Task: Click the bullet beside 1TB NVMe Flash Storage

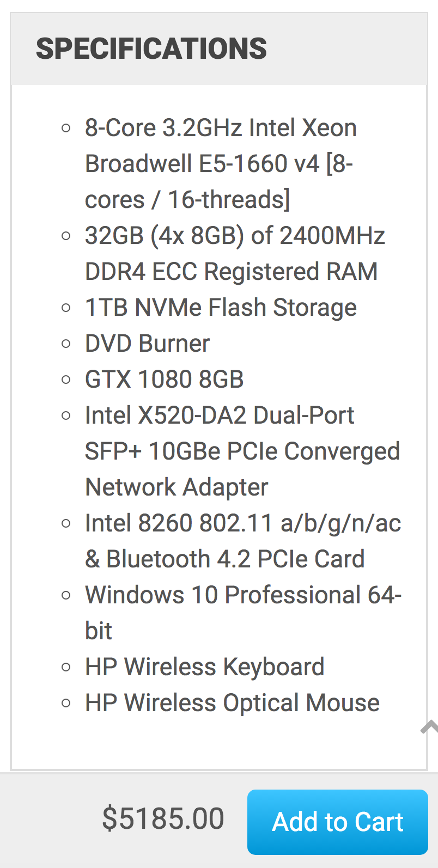Action: pyautogui.click(x=66, y=308)
